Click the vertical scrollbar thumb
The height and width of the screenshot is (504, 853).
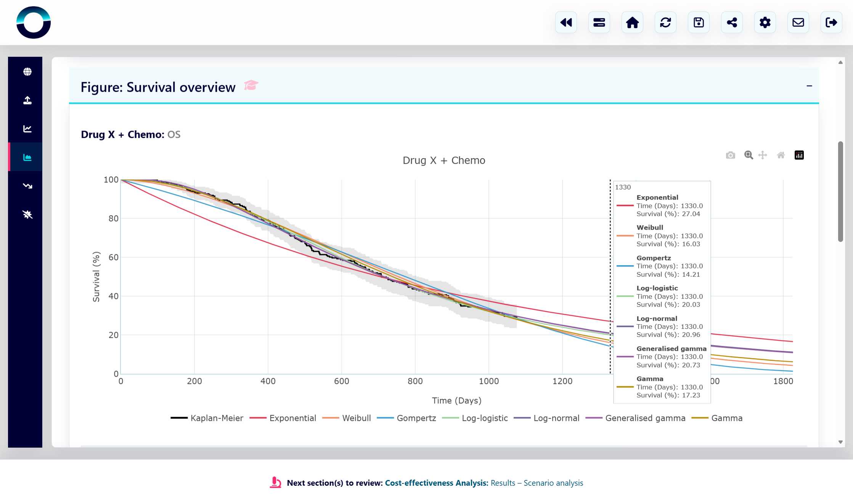coord(840,192)
